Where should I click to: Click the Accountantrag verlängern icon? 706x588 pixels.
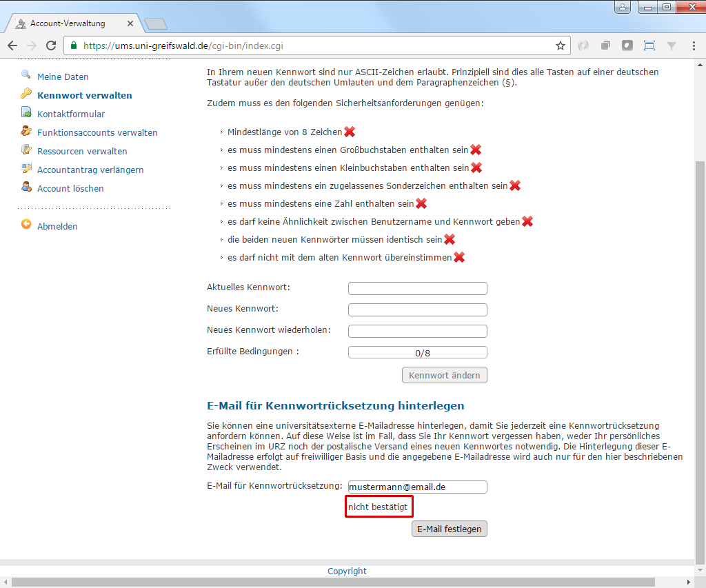(26, 169)
